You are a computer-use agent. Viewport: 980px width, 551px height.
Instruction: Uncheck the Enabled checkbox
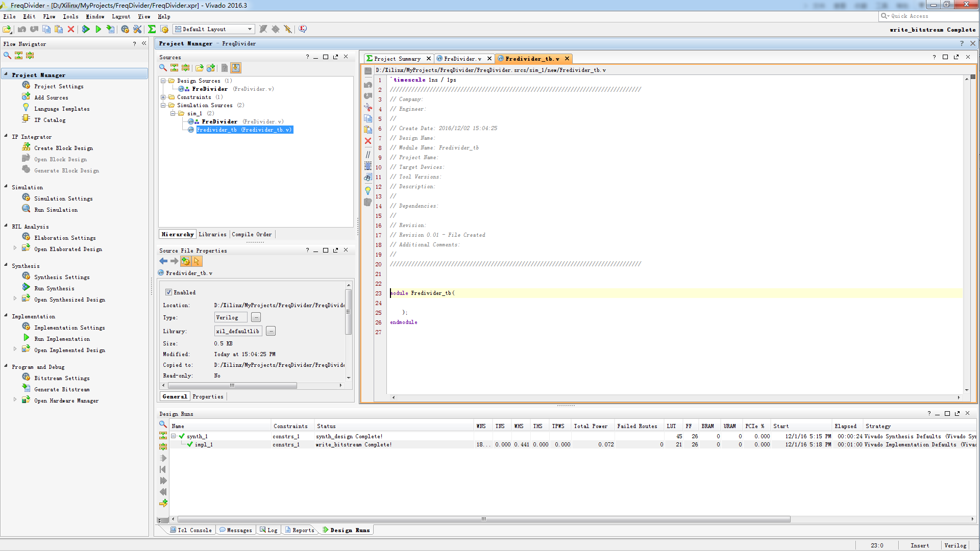click(x=168, y=292)
